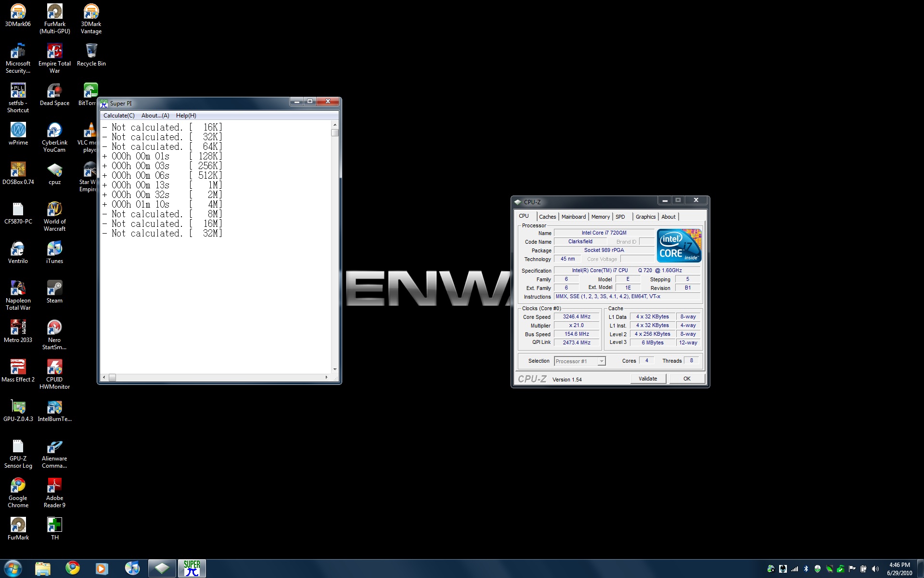Switch to Mainboard tab in CPU-Z
Screen dimensions: 924x578
(x=574, y=217)
